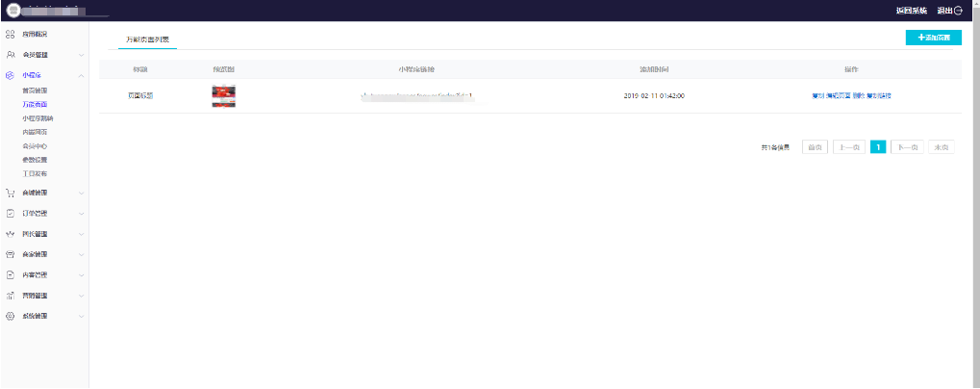The image size is (980, 389).
Task: Open 内嵌网页 submenu item
Action: point(35,132)
